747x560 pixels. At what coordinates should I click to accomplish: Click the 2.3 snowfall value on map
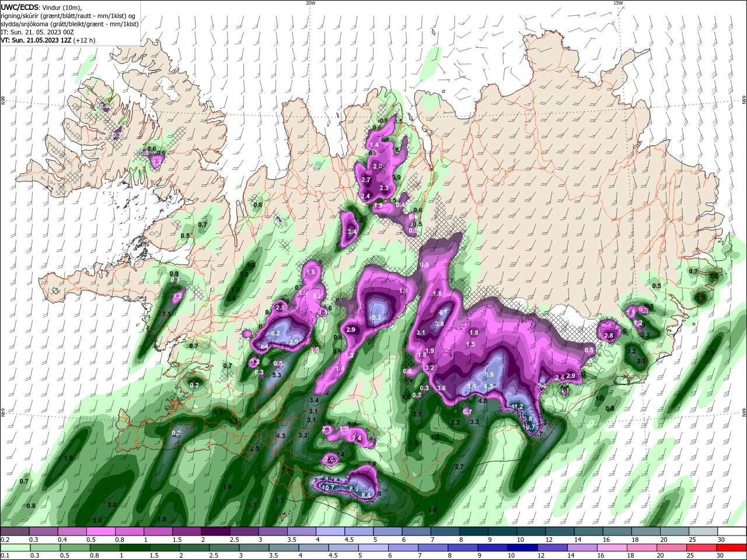(384, 188)
